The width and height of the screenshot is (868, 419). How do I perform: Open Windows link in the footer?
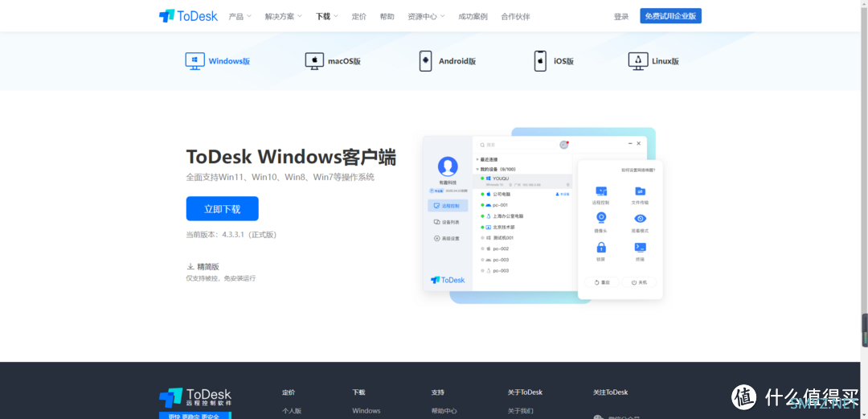366,411
